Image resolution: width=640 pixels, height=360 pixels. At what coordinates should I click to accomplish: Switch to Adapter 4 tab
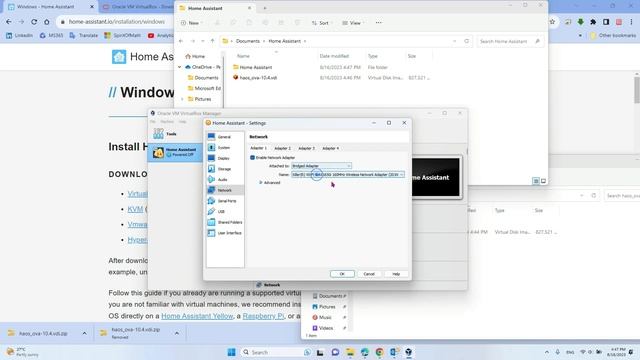coord(331,148)
